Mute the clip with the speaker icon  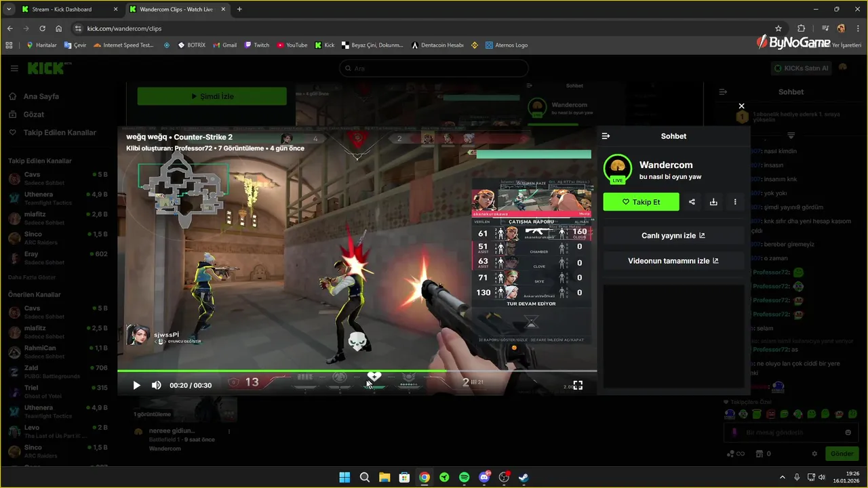pos(157,385)
